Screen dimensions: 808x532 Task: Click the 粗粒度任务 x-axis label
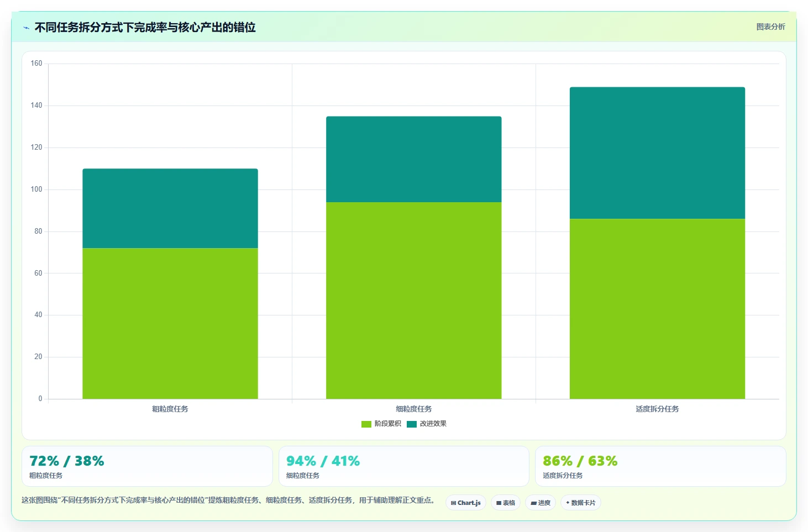tap(170, 409)
